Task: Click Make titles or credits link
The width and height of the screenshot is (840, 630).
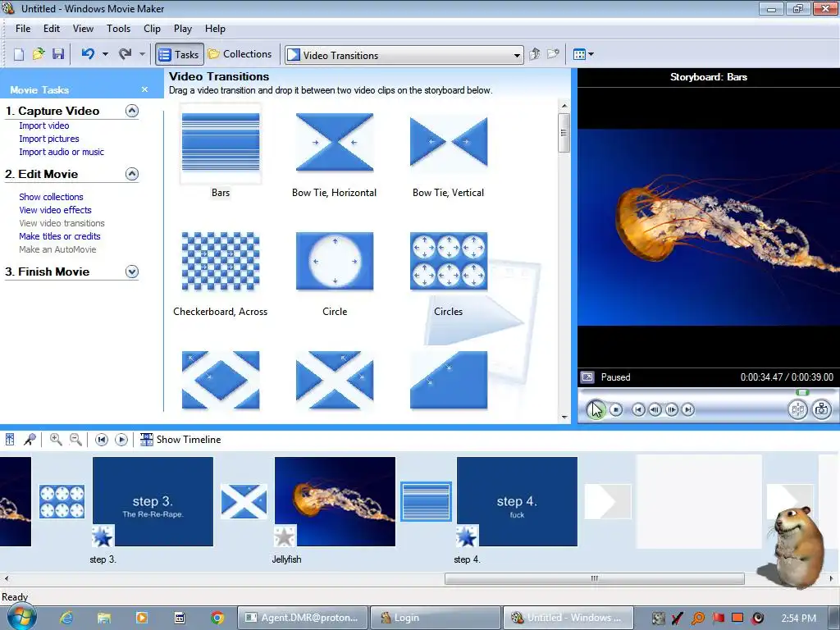Action: (59, 236)
